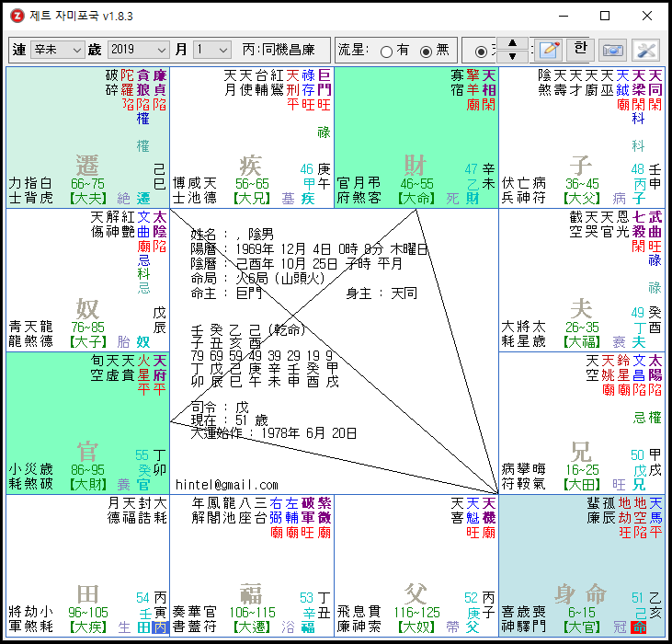Select the 流星 有 radio button

(386, 52)
